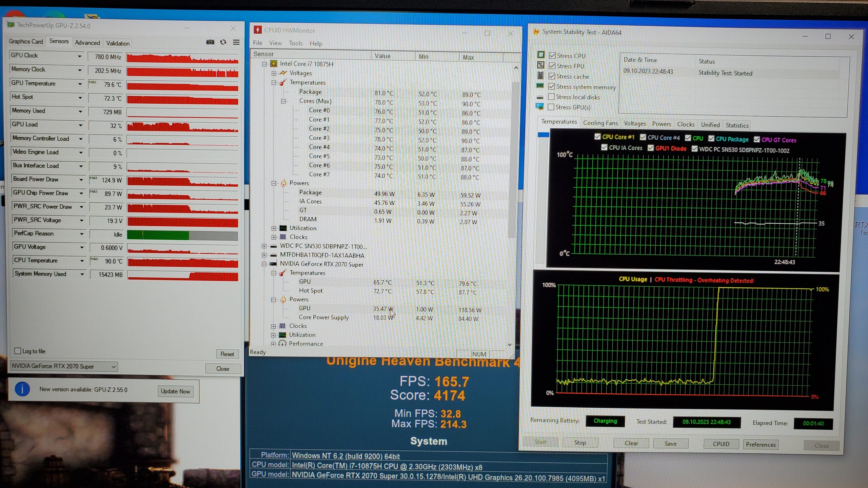Screen dimensions: 868x488
Task: Click the GPU1 Diode legend checkbox
Action: (x=650, y=148)
